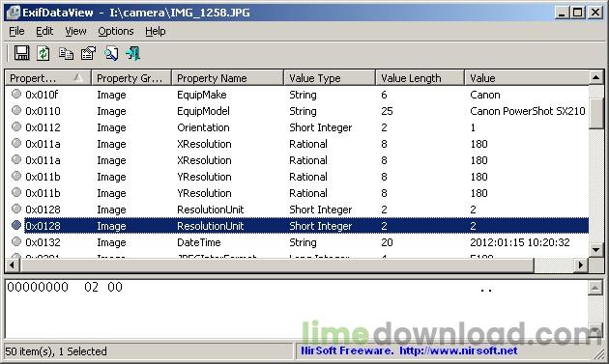Screen dimensions: 609x364
Task: Click the round icon beside 0x010f
Action: pyautogui.click(x=16, y=94)
